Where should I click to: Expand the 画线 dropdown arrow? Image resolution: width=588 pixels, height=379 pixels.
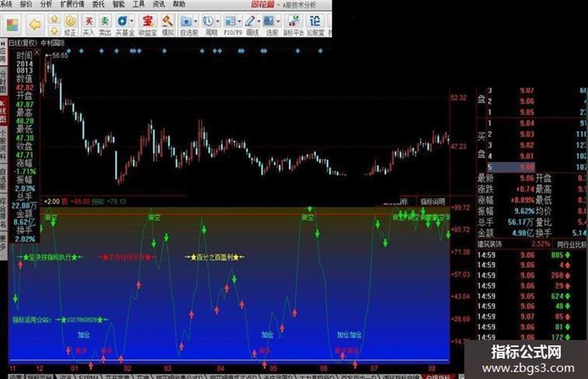tap(259, 21)
